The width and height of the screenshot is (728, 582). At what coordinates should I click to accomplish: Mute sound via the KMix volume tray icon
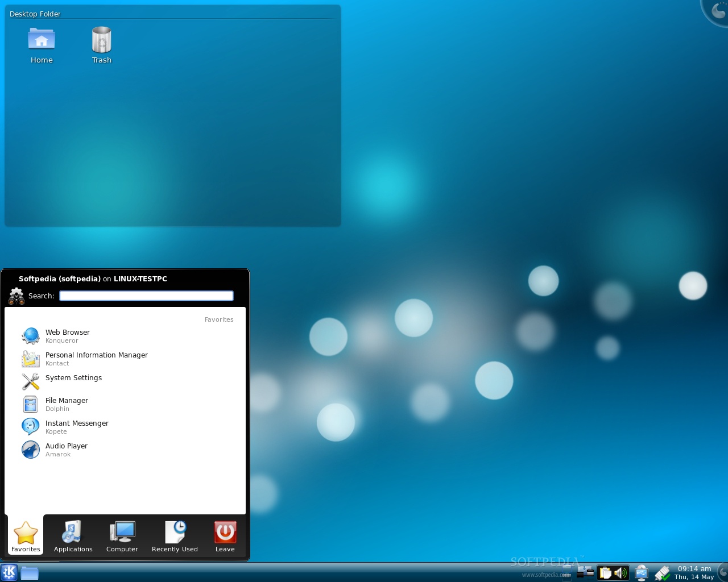[x=620, y=573]
